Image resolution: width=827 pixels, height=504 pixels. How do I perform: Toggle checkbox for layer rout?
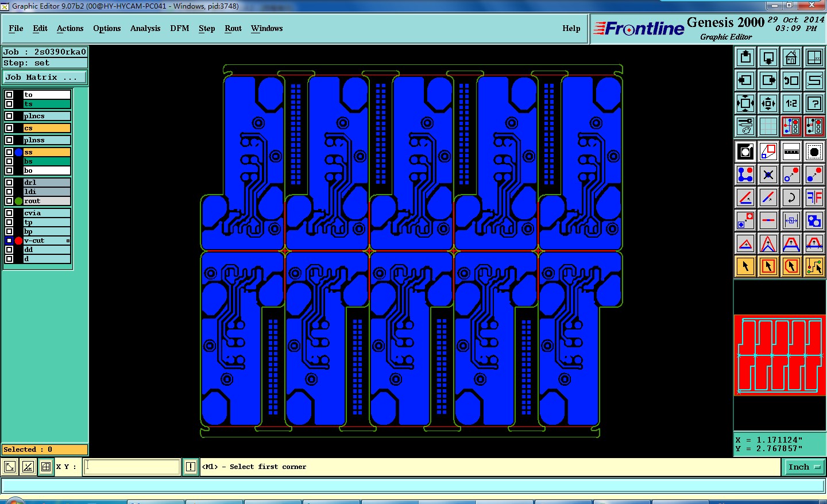point(9,201)
